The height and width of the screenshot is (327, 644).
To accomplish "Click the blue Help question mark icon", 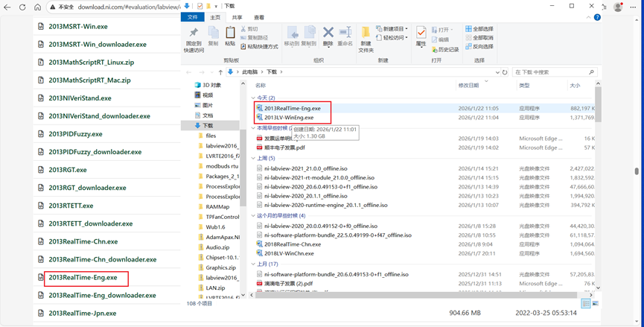I will pyautogui.click(x=597, y=17).
